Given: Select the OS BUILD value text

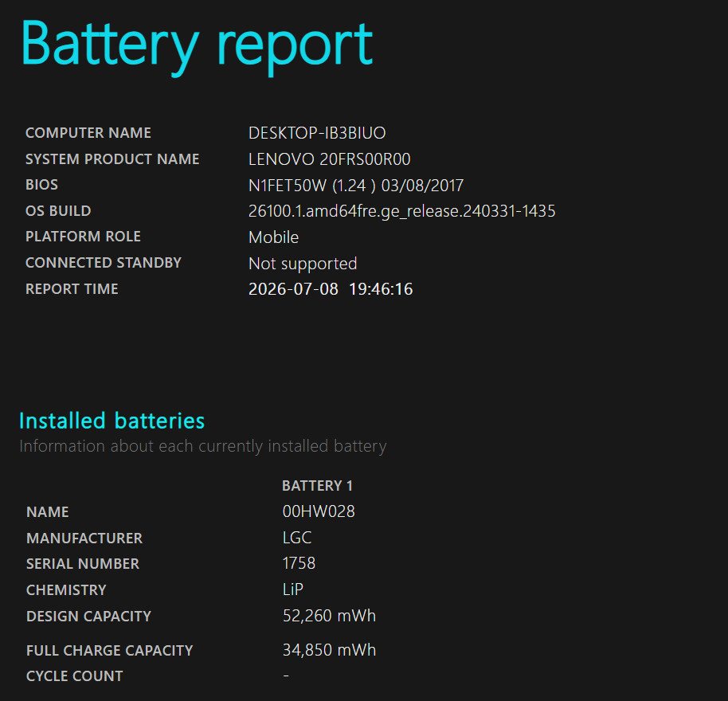Looking at the screenshot, I should tap(402, 211).
